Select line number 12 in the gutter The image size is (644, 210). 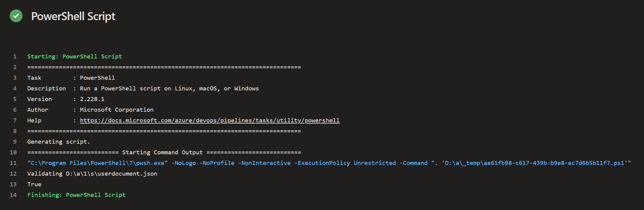tap(13, 174)
